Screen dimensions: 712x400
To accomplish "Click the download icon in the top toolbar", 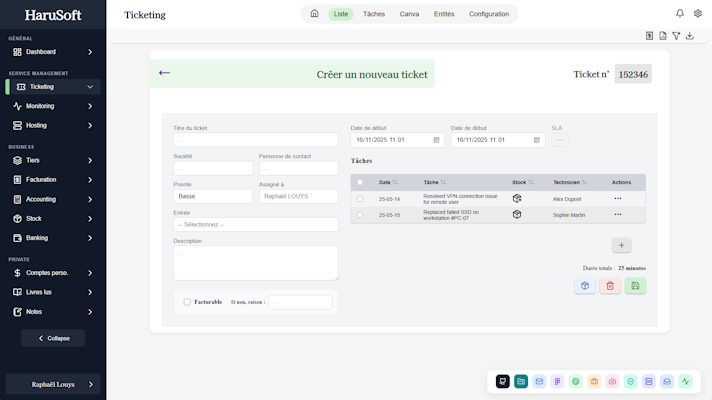I will coord(689,36).
